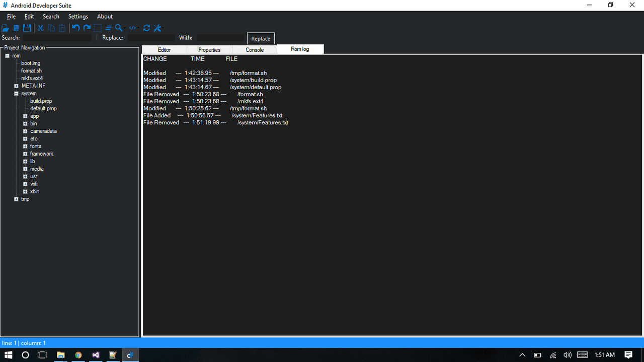Image resolution: width=644 pixels, height=362 pixels.
Task: Select the wifi folder label
Action: click(x=34, y=184)
